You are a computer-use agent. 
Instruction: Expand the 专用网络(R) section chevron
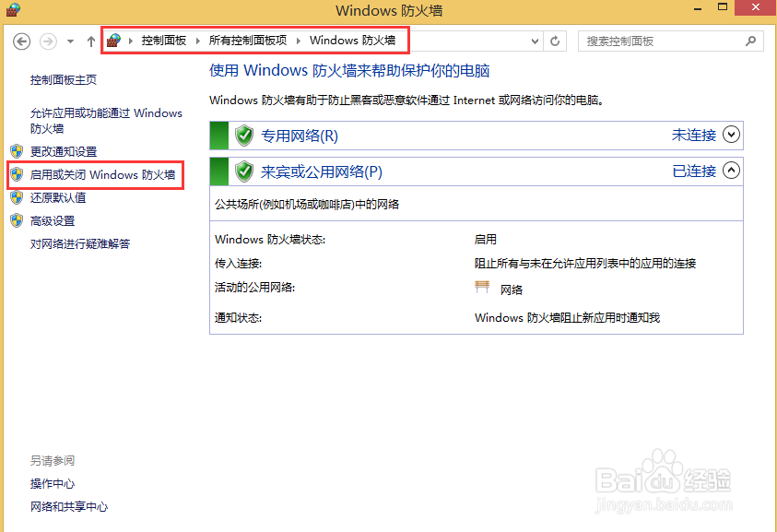[731, 135]
